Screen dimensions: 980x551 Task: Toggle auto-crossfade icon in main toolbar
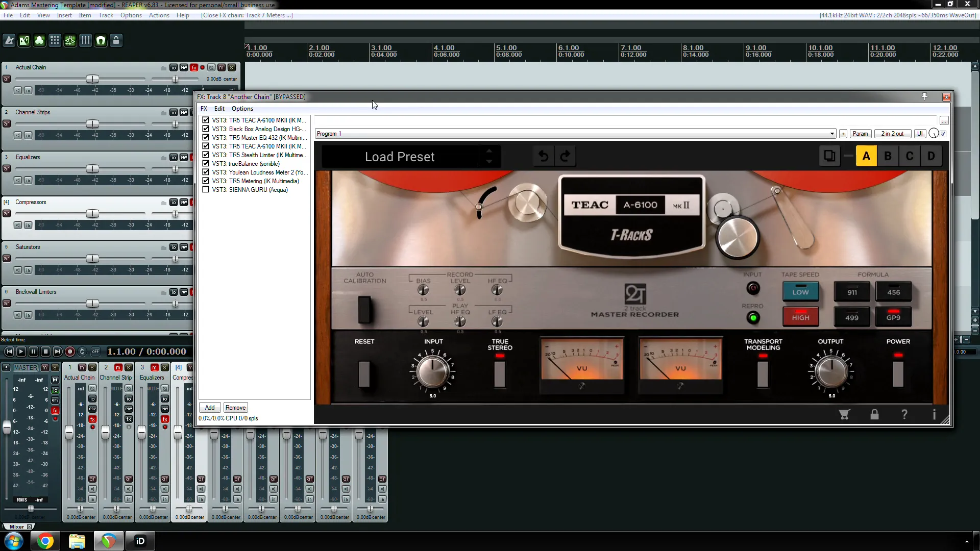[x=24, y=40]
